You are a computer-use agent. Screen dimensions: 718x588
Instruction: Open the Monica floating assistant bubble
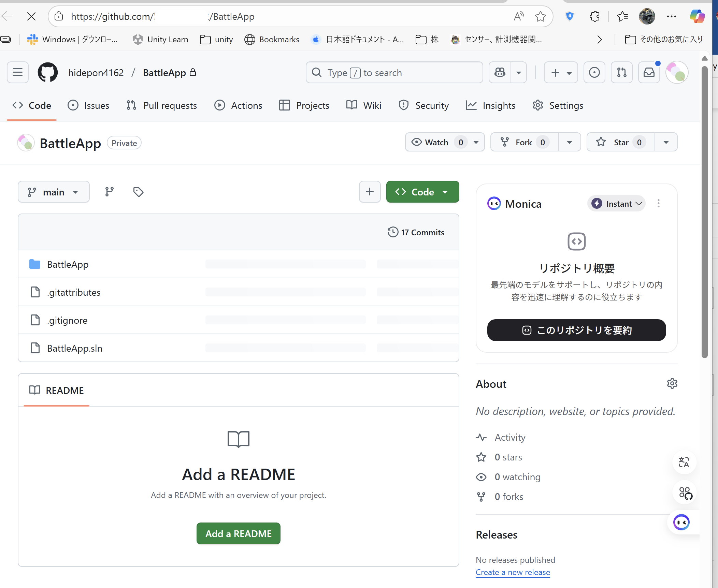(681, 522)
